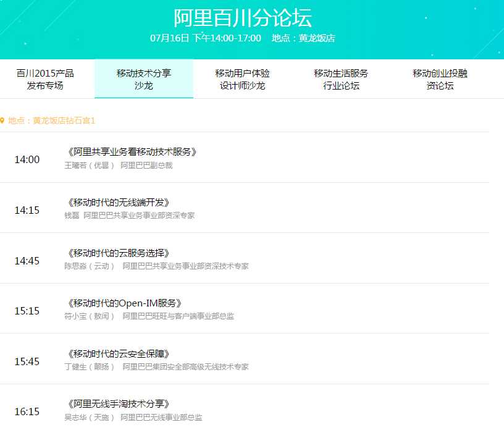Select the 14:15 time entry
This screenshot has height=430, width=504.
tap(27, 210)
